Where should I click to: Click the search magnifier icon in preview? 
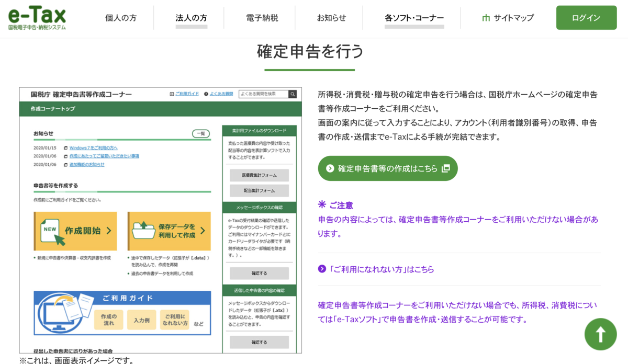coord(293,94)
